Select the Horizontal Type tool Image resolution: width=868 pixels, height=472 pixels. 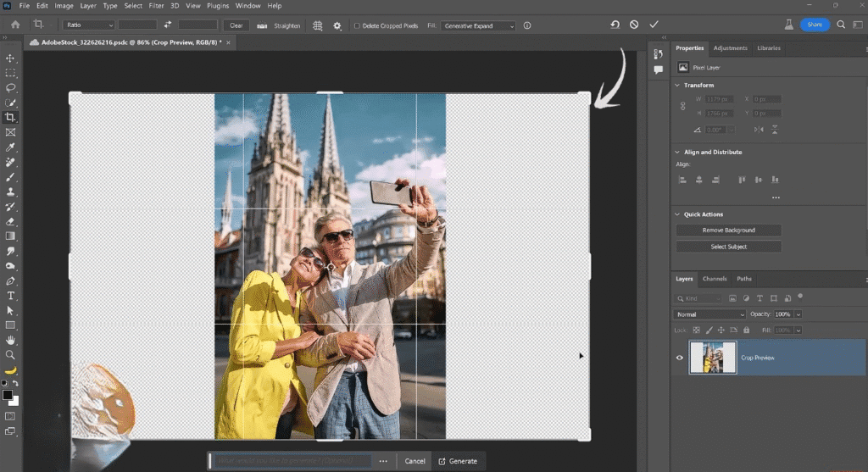click(11, 296)
